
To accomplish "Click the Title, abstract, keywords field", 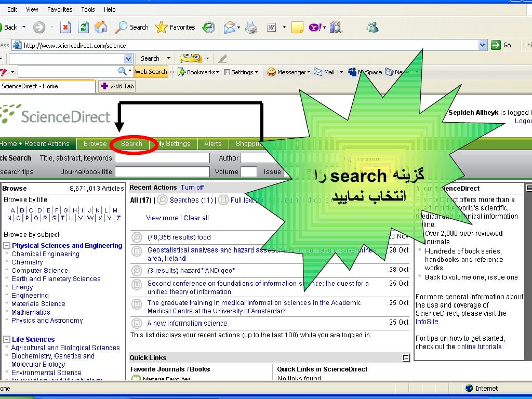I will (162, 158).
